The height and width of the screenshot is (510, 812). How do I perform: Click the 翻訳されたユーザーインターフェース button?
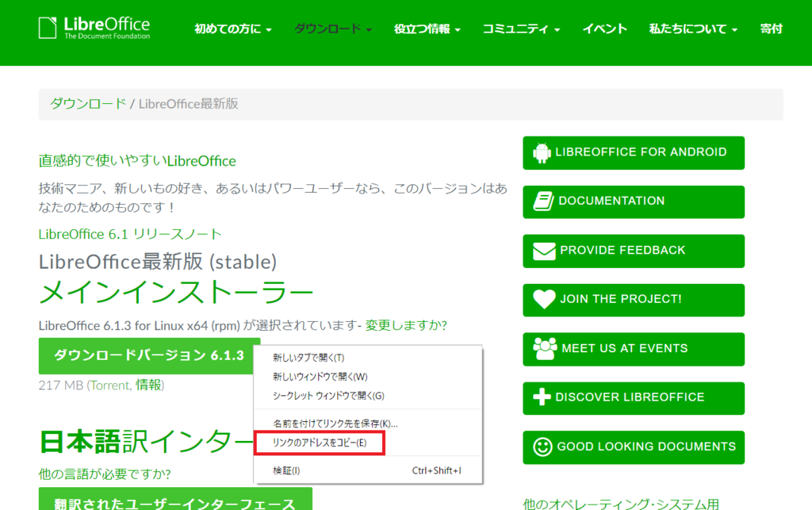[x=175, y=499]
